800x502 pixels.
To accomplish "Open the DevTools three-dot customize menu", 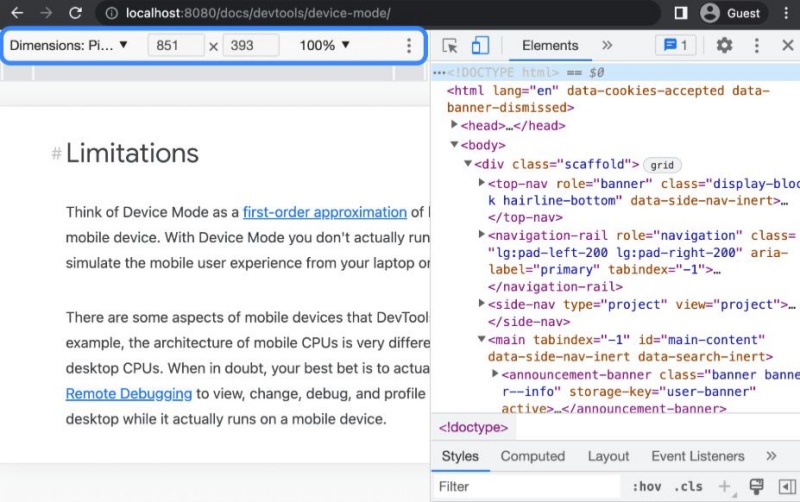I will coord(756,46).
